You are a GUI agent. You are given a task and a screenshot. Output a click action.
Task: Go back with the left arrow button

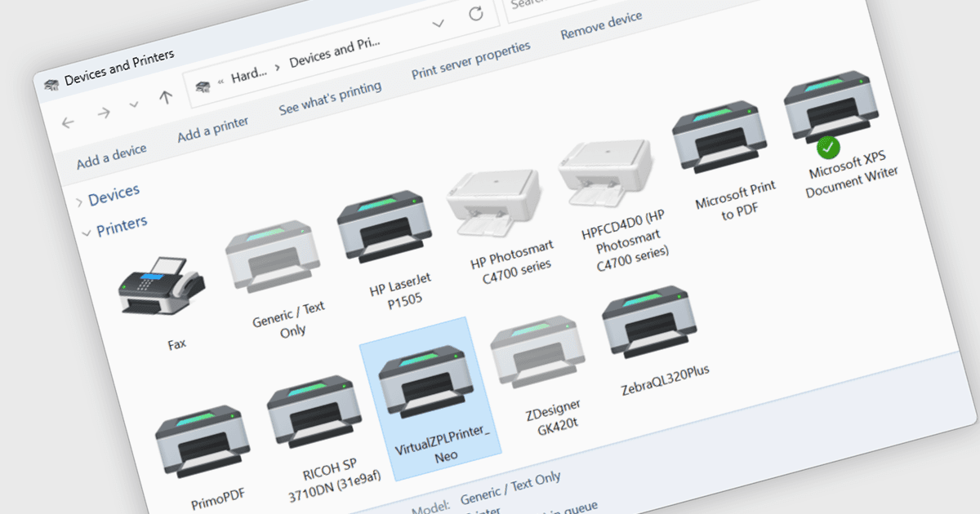point(68,123)
